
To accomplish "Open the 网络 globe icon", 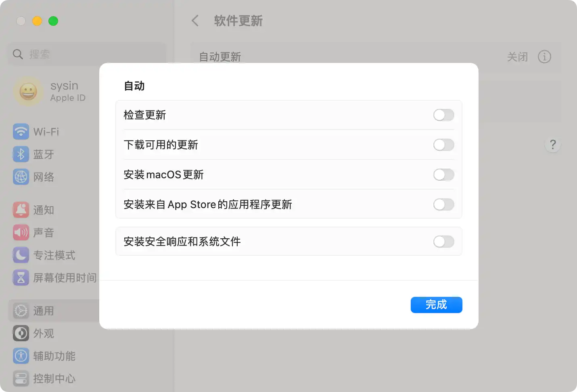I will 21,177.
